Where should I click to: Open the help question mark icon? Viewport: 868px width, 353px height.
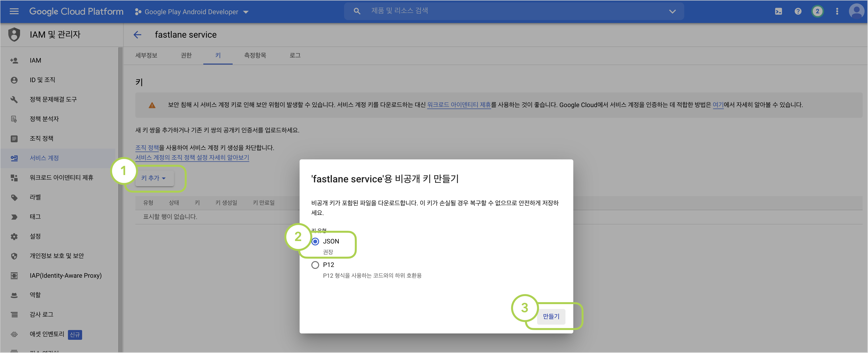[798, 11]
